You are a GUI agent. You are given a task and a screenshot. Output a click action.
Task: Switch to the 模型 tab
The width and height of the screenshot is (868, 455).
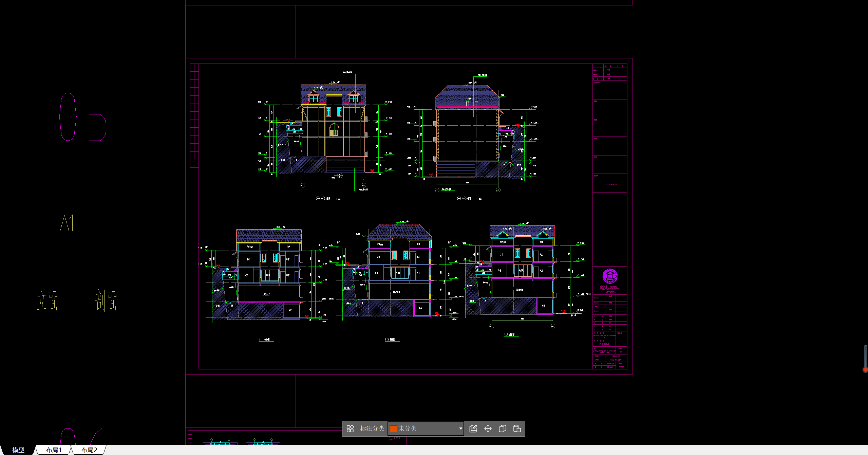[x=18, y=450]
